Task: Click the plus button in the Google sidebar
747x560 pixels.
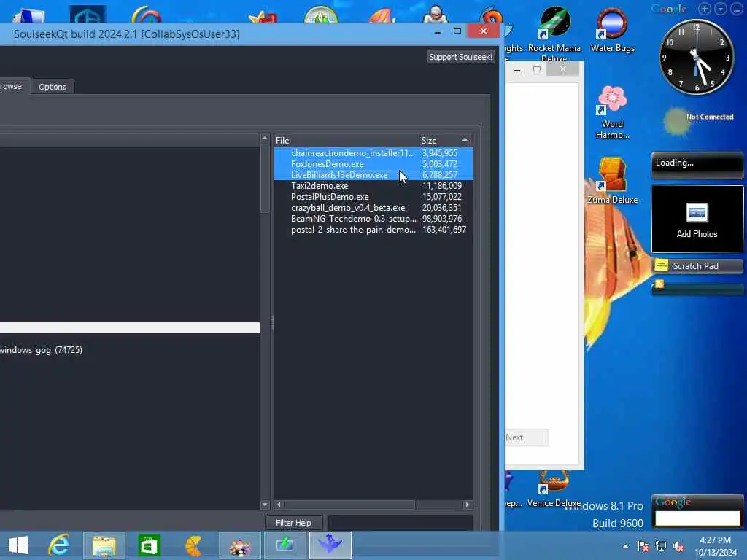Action: click(x=705, y=9)
